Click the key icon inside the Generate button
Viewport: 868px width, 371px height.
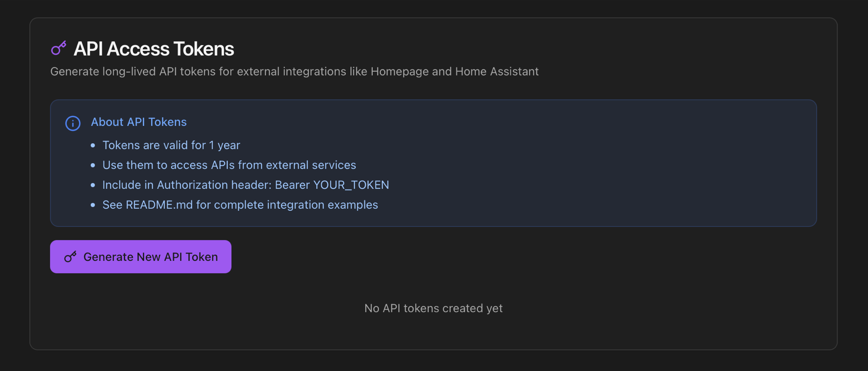[70, 257]
